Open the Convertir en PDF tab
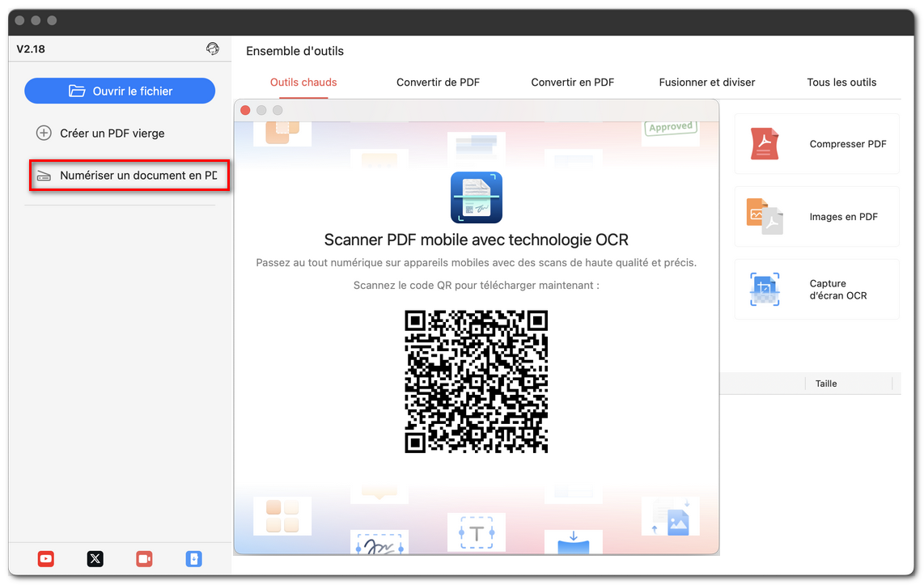Image resolution: width=924 pixels, height=585 pixels. click(x=572, y=82)
